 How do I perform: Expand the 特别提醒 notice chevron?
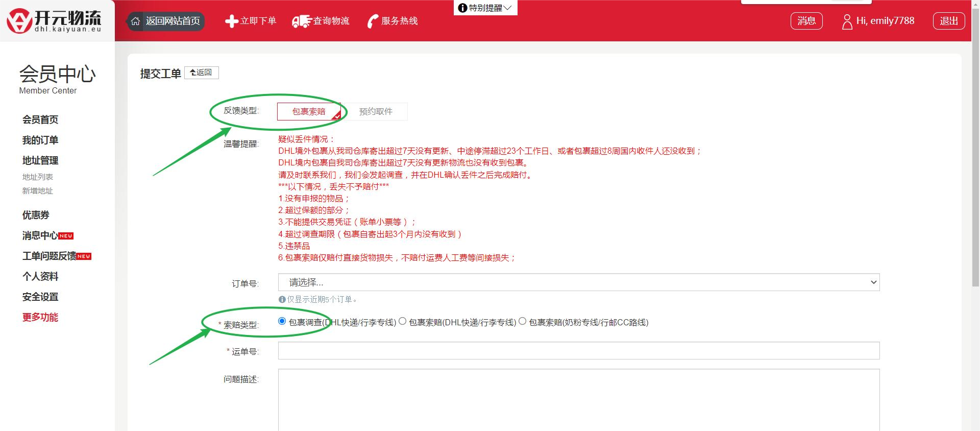point(507,8)
